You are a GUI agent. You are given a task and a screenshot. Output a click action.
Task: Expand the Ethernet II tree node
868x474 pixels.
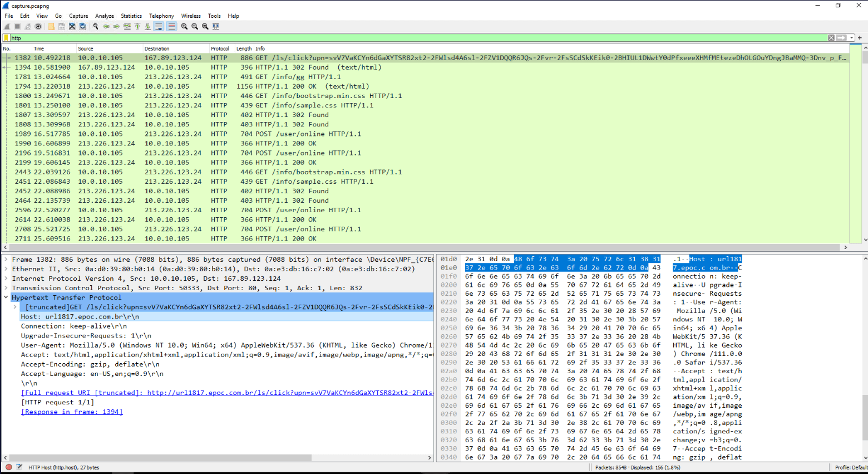[7, 269]
